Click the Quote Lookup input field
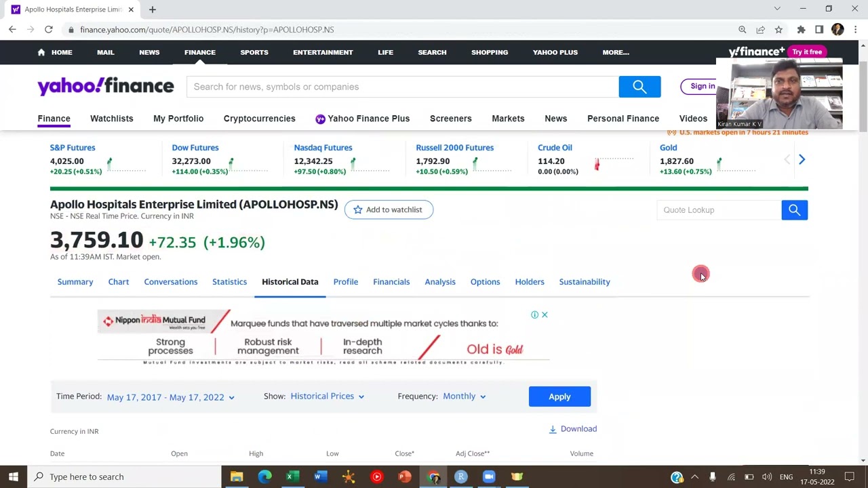Viewport: 868px width, 488px height. click(x=719, y=210)
